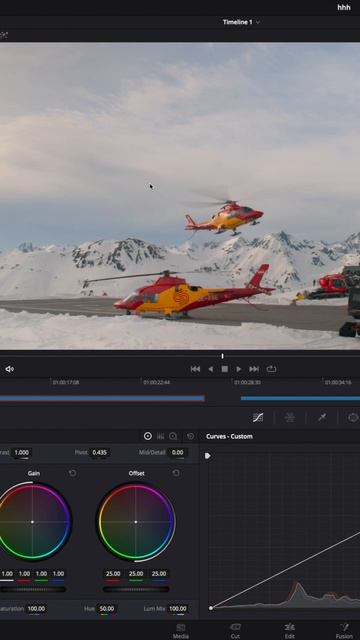Switch primaries to Color Wheels mode icon
Image resolution: width=360 pixels, height=640 pixels.
[x=148, y=436]
